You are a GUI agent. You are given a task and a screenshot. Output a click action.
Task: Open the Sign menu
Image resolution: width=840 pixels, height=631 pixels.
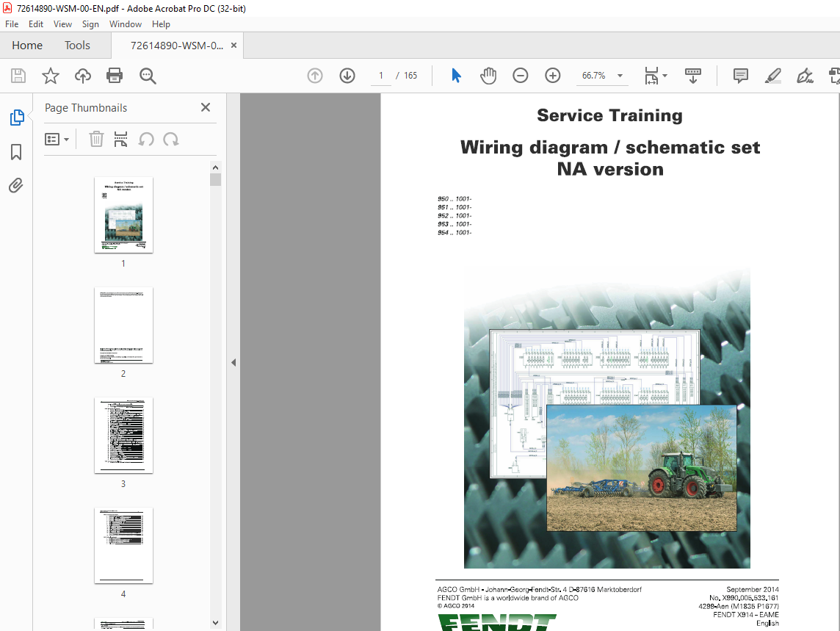90,24
